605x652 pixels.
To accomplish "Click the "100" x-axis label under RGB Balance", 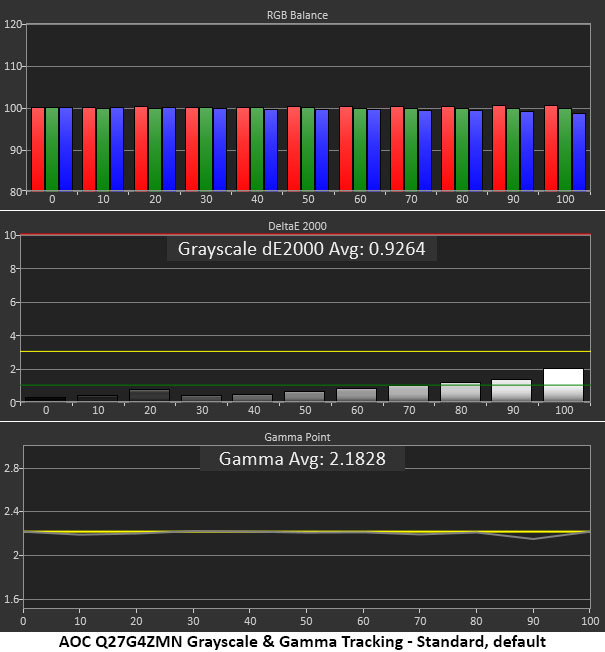I will pyautogui.click(x=565, y=199).
